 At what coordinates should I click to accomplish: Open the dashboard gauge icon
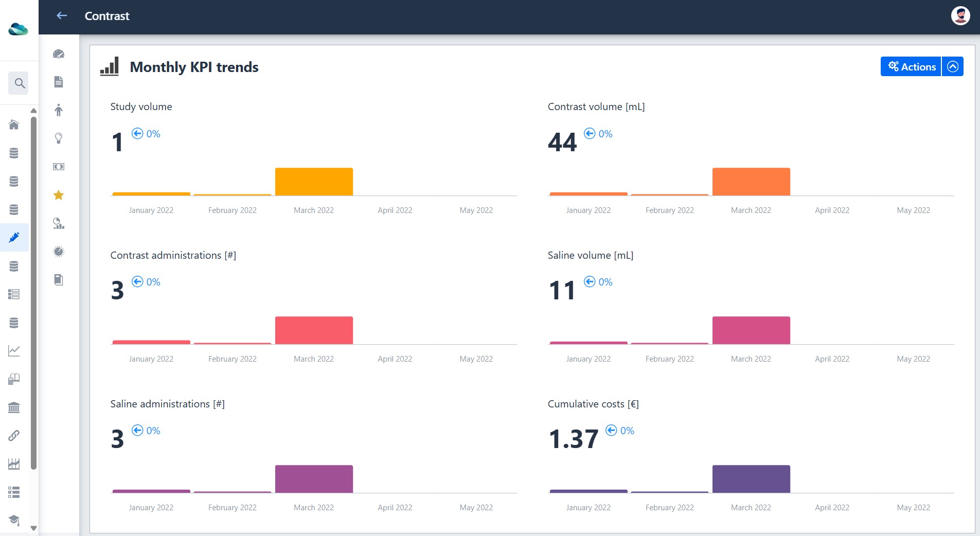pos(59,53)
